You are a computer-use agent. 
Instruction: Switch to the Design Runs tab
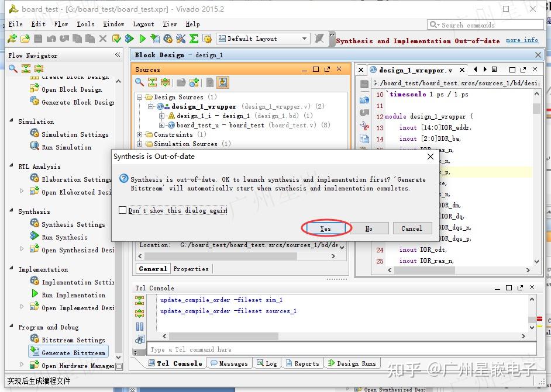[x=352, y=363]
